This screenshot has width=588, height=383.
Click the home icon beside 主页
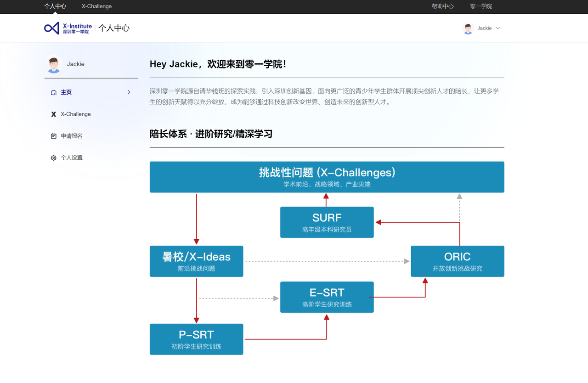(x=54, y=92)
